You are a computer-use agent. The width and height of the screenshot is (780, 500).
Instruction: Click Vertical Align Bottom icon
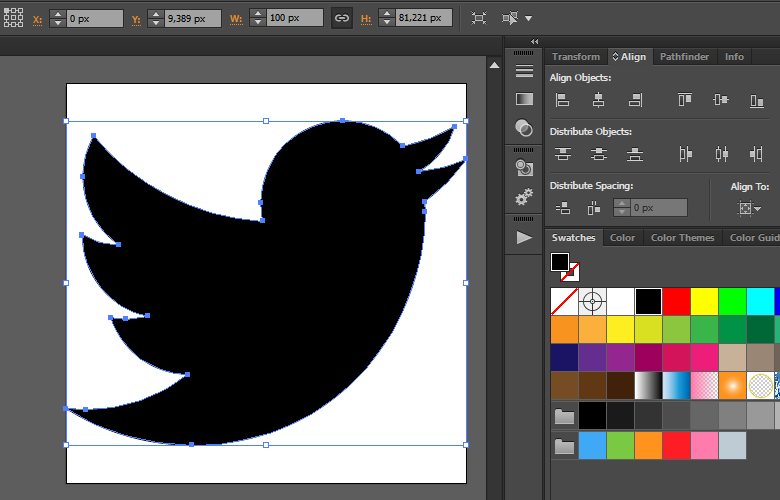point(757,100)
